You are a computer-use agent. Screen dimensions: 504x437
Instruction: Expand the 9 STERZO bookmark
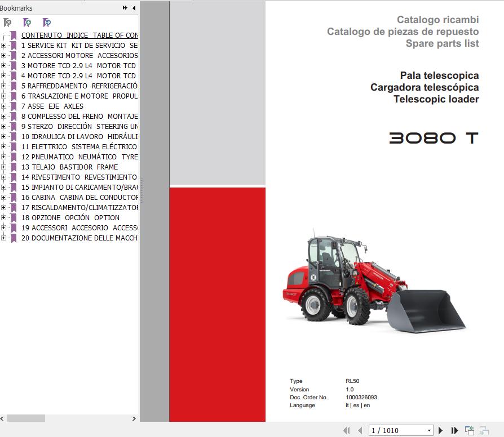(x=3, y=127)
